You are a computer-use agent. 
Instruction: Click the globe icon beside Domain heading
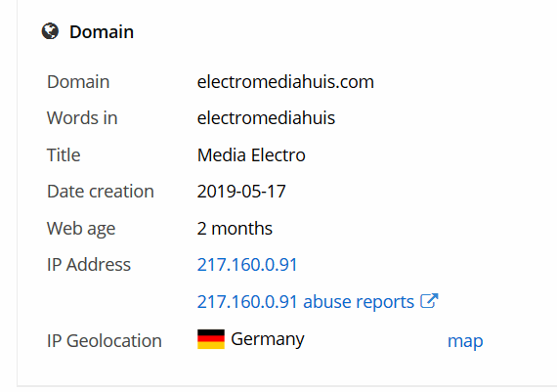coord(50,31)
